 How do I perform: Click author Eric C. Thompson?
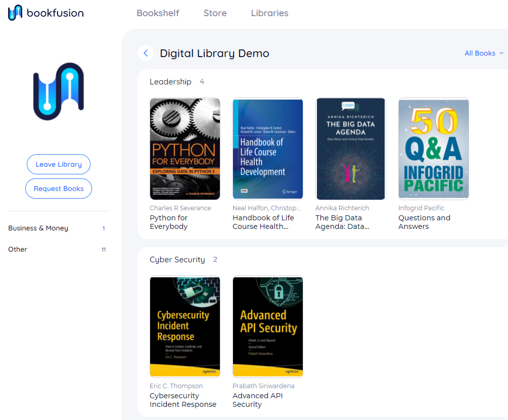click(176, 386)
